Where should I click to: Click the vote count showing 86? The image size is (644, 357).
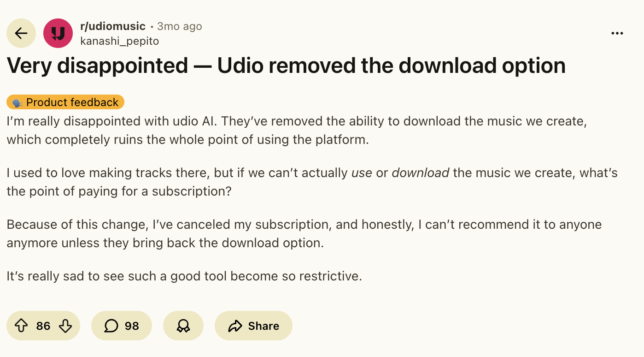pyautogui.click(x=43, y=326)
